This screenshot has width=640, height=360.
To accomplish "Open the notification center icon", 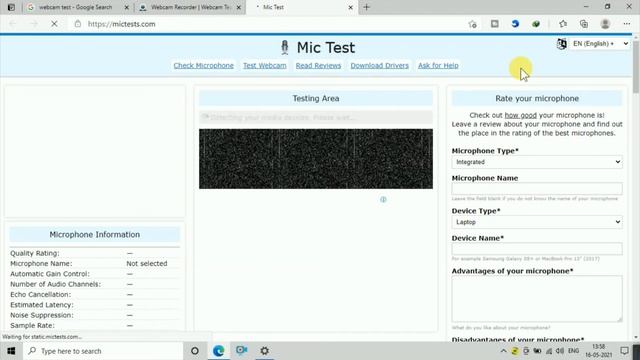I will coord(624,351).
